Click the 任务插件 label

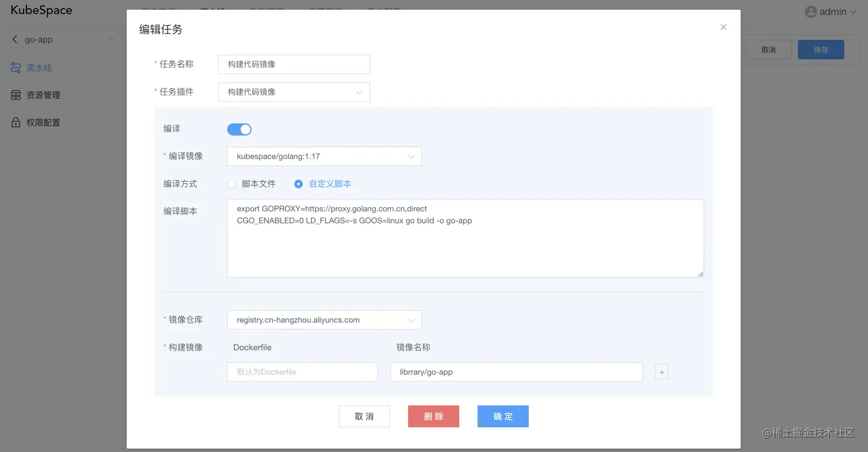176,92
